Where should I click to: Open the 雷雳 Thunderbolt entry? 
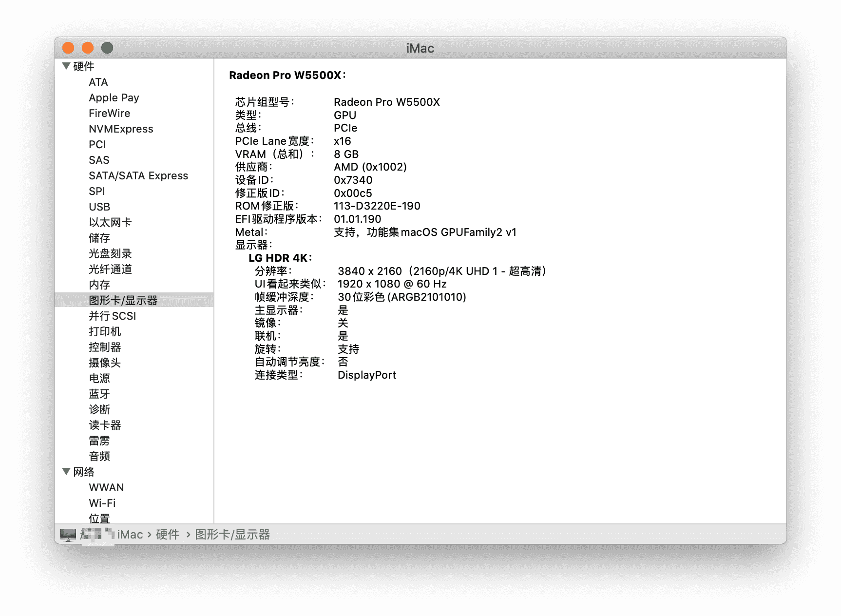pyautogui.click(x=99, y=441)
